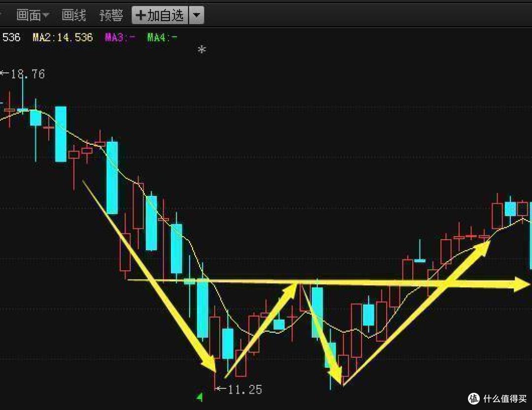Open the 画面 menu
532x410 pixels.
coord(33,15)
